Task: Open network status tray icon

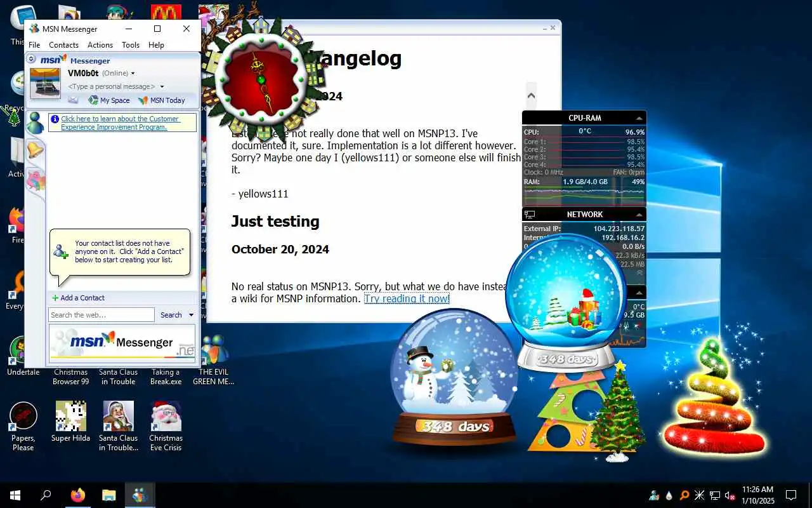Action: point(715,495)
